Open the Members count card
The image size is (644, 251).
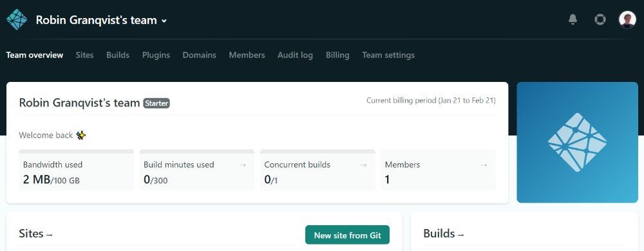(438, 170)
